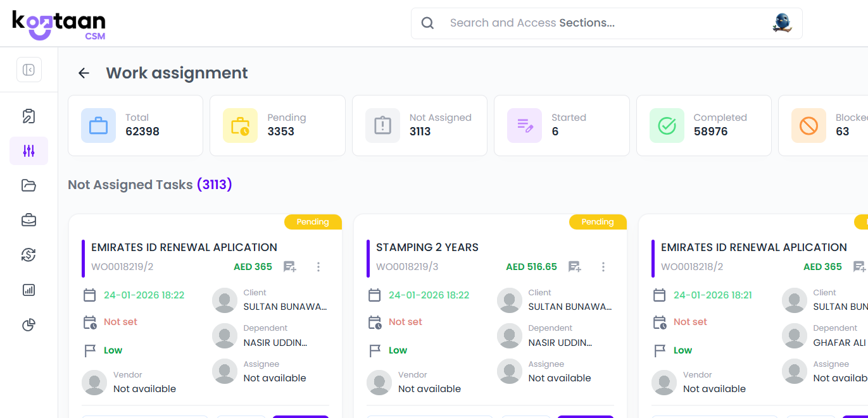Open the kebab menu on EMIRATES ID RENEWAL card

(318, 266)
